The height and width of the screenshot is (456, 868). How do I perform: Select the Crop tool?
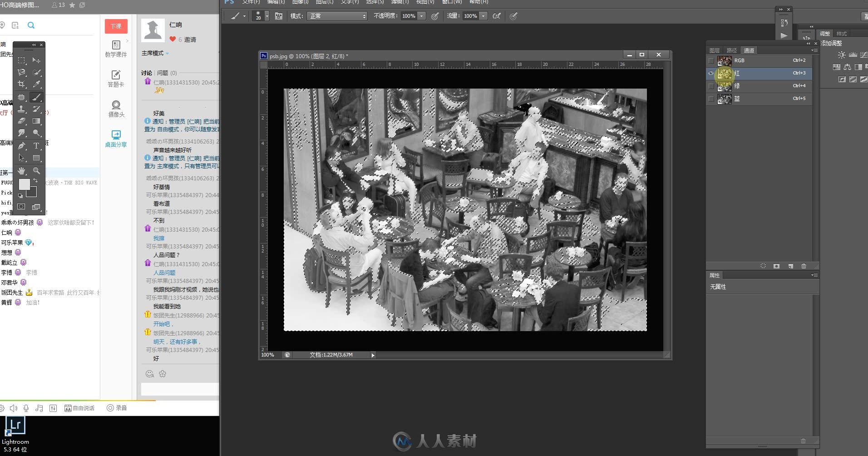pyautogui.click(x=21, y=84)
